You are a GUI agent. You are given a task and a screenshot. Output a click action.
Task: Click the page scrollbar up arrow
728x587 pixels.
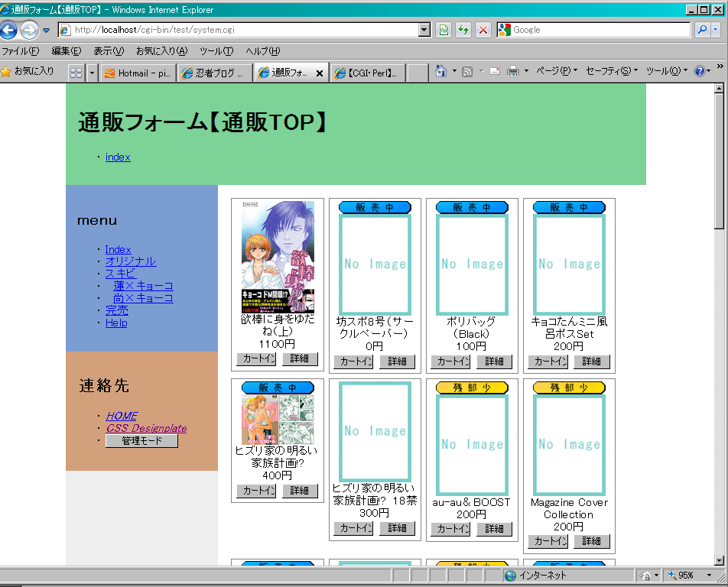(x=719, y=88)
